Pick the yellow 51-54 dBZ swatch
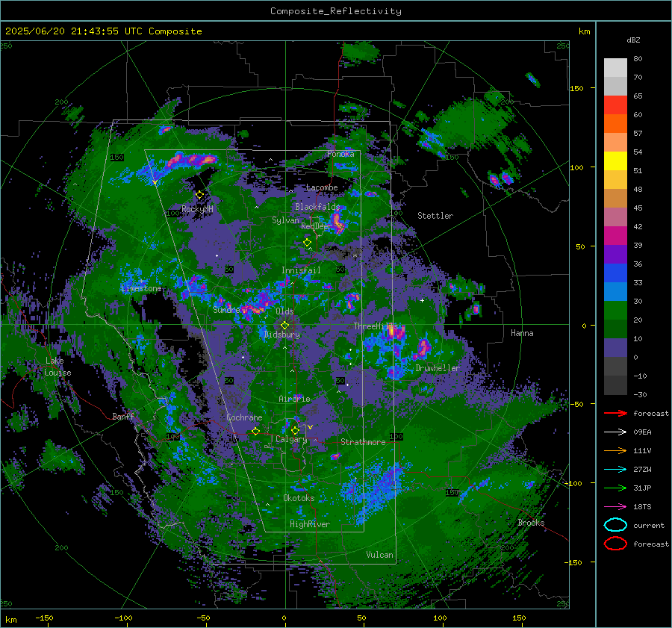 [615, 161]
